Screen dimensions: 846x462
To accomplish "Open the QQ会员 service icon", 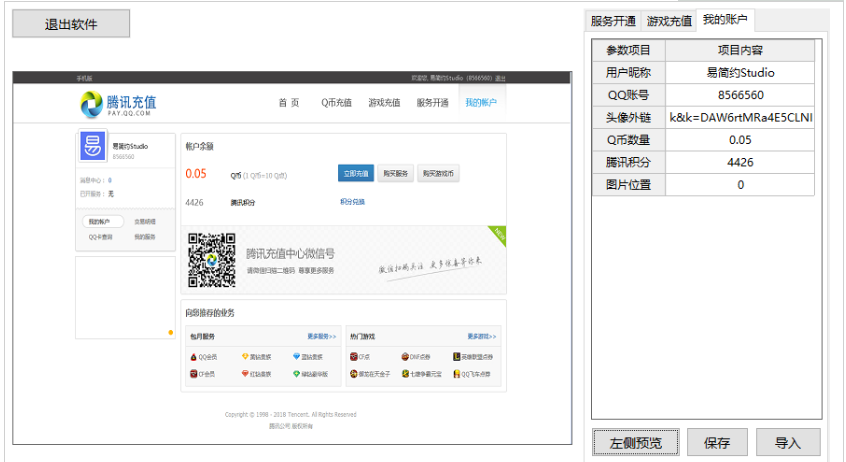I will [x=193, y=356].
